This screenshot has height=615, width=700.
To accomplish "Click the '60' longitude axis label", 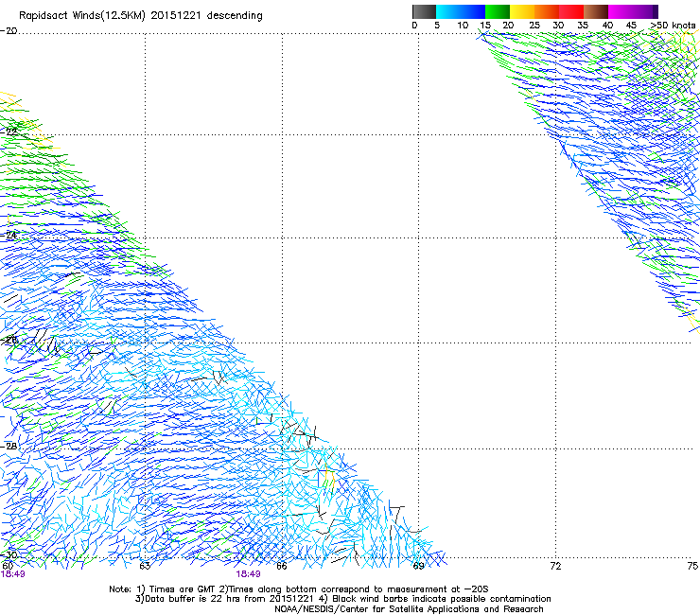I will pos(8,566).
